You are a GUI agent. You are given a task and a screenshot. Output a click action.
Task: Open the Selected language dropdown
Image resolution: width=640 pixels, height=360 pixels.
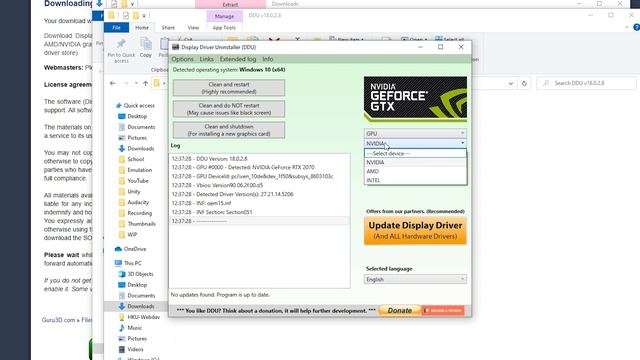point(415,279)
